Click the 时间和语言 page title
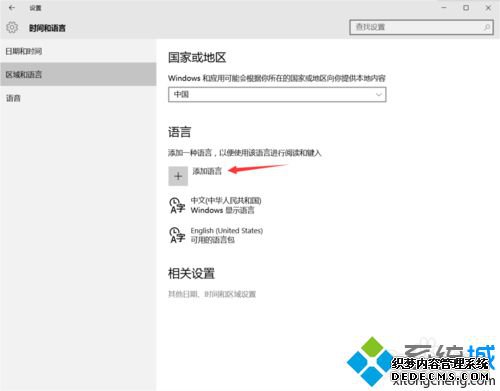The width and height of the screenshot is (500, 391). pyautogui.click(x=47, y=28)
